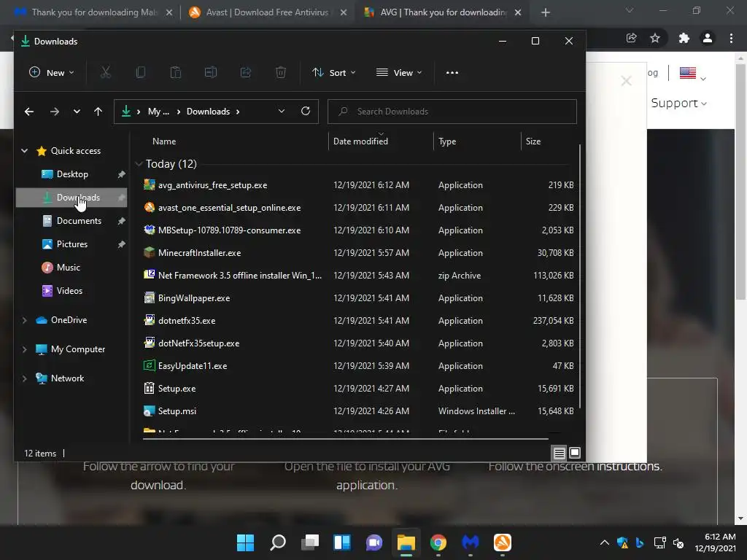Select BingWallpaper.exe file row
Screen dimensions: 747x560
click(x=359, y=298)
